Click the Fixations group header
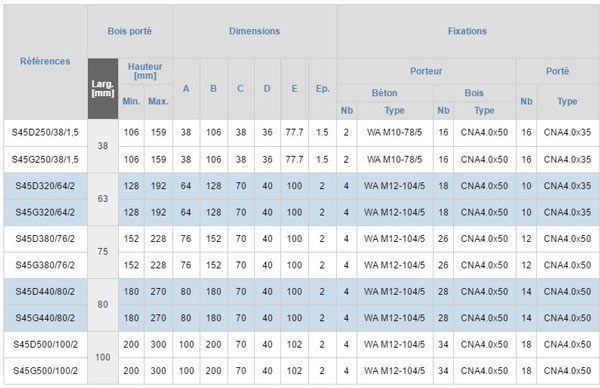600x388 pixels. coord(467,31)
